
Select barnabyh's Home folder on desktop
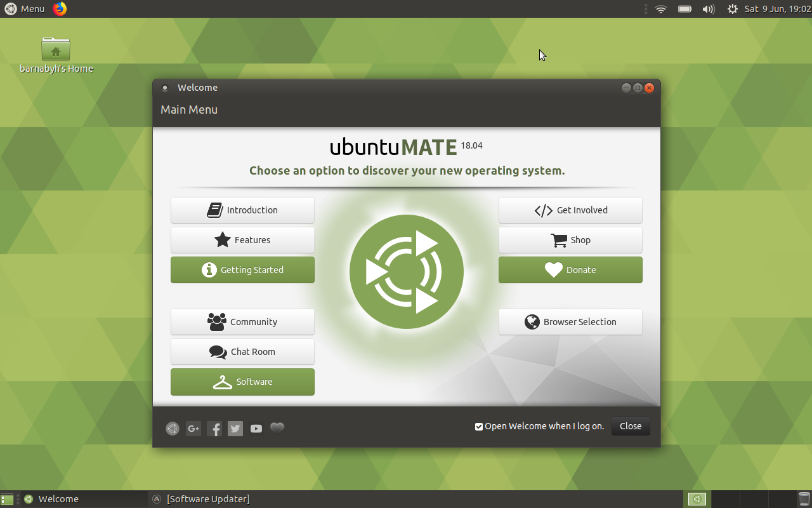pos(56,55)
